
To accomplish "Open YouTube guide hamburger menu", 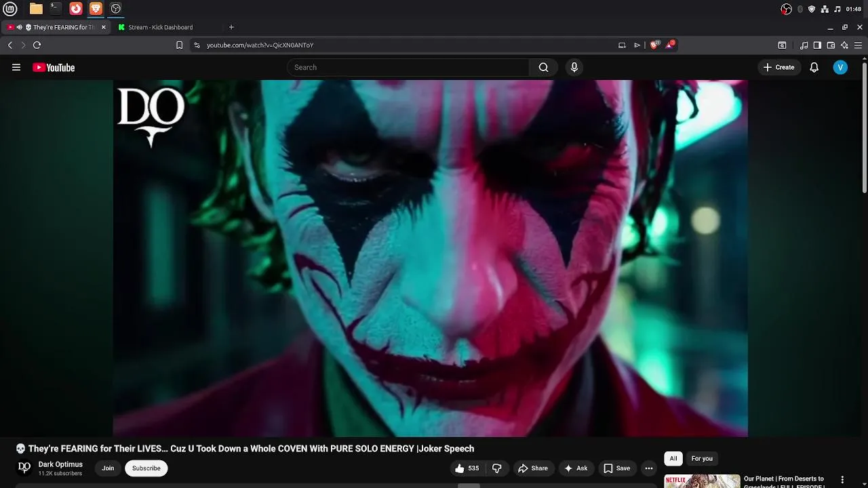I will (x=16, y=67).
